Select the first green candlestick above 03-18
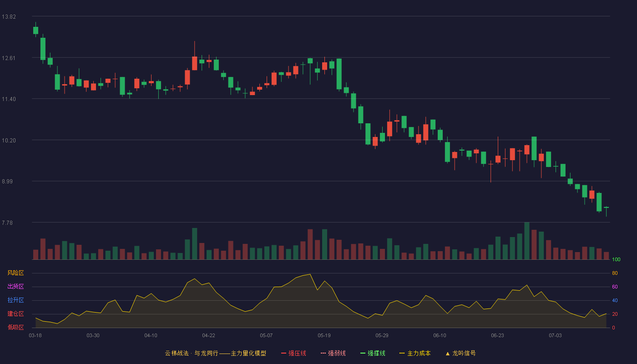This screenshot has height=364, width=637. 35,30
